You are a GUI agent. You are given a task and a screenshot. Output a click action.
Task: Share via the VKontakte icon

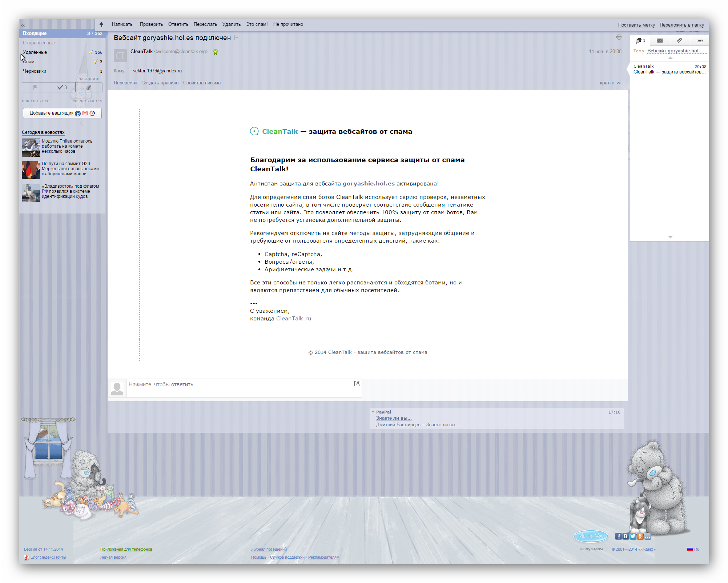pyautogui.click(x=626, y=536)
